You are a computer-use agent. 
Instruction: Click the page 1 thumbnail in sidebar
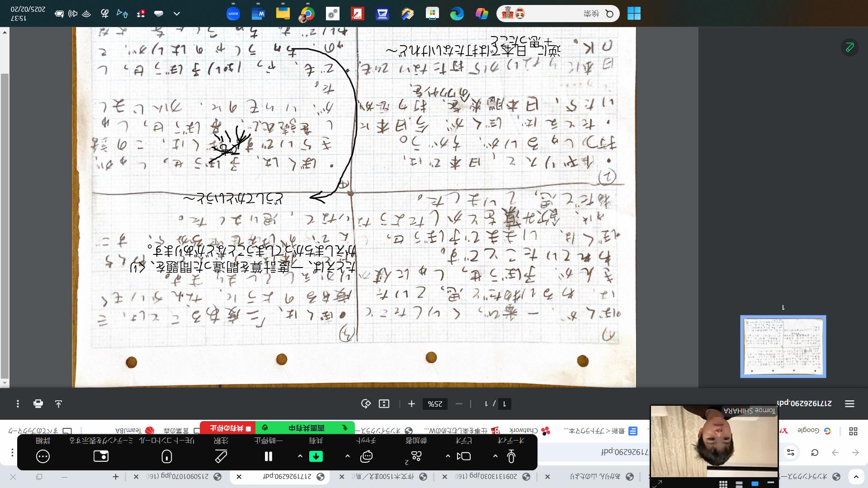pyautogui.click(x=783, y=347)
